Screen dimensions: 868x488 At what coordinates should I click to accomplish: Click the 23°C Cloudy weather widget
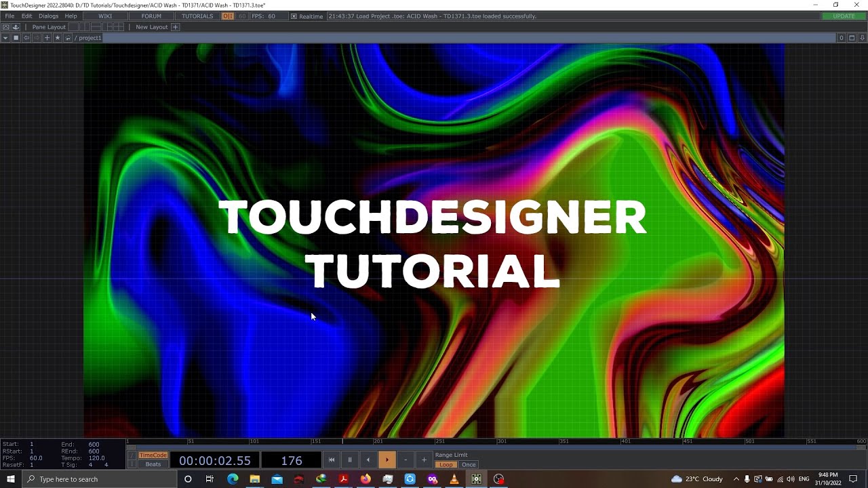(696, 479)
